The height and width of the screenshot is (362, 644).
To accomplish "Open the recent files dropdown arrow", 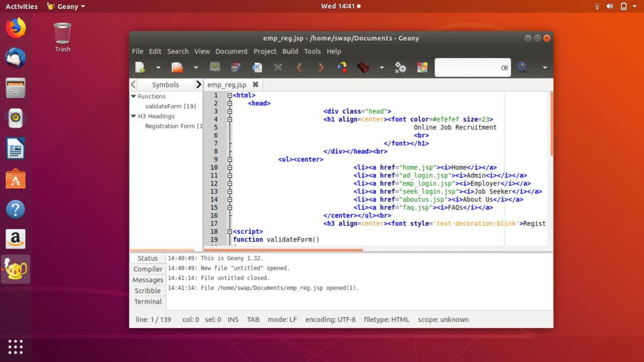I will [195, 67].
